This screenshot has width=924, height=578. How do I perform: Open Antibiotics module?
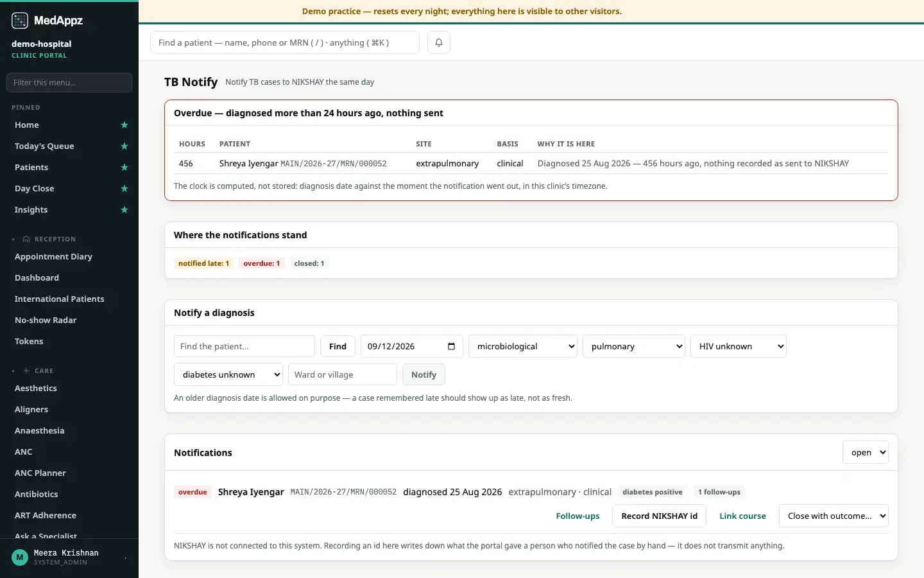(37, 495)
